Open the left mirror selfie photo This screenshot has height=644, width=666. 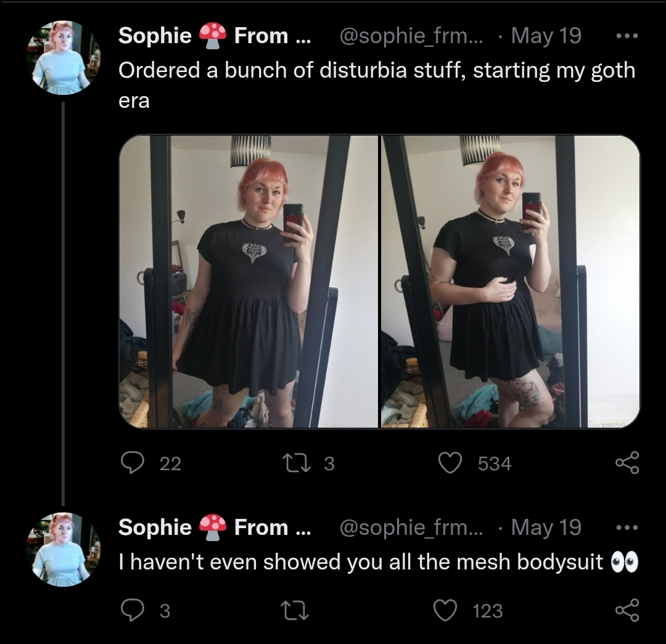tap(249, 282)
